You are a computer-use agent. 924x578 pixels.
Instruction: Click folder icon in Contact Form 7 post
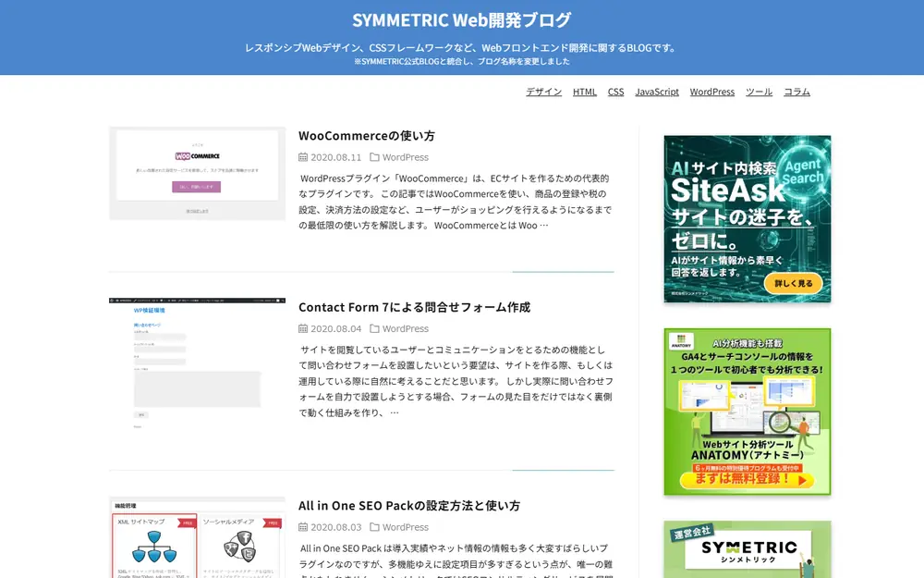(374, 328)
